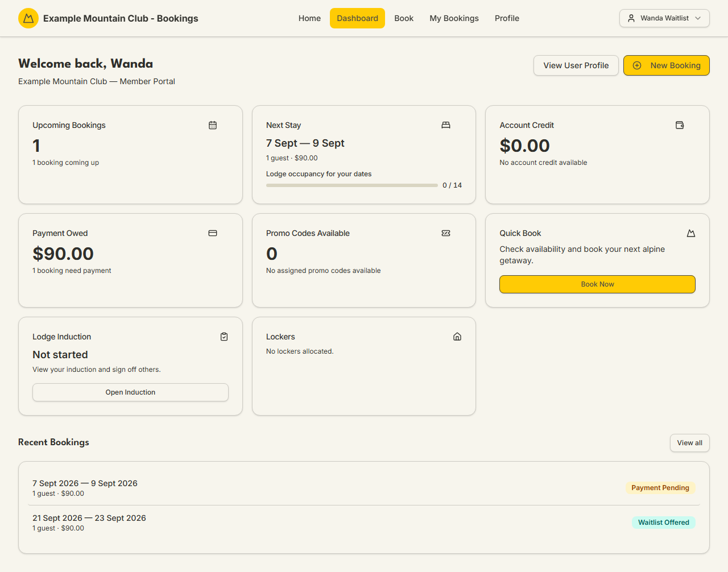The height and width of the screenshot is (572, 728).
Task: Click the wallet icon in Account Credit
Action: click(680, 125)
